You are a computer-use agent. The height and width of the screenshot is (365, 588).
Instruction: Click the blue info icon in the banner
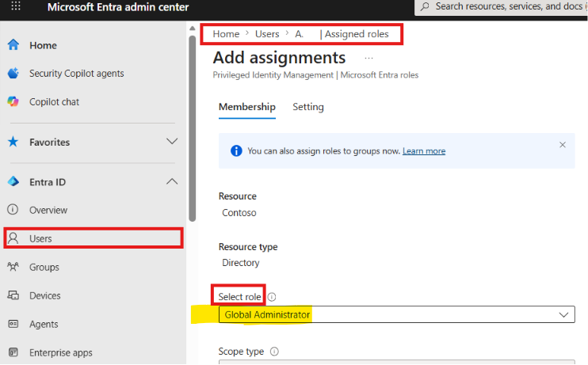pyautogui.click(x=236, y=151)
